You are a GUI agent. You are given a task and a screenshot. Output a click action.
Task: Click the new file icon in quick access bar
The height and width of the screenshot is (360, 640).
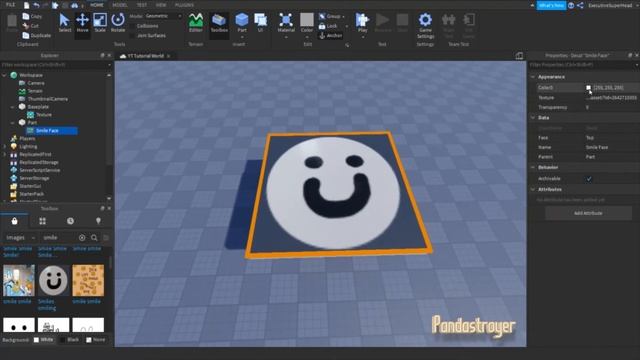[x=26, y=5]
